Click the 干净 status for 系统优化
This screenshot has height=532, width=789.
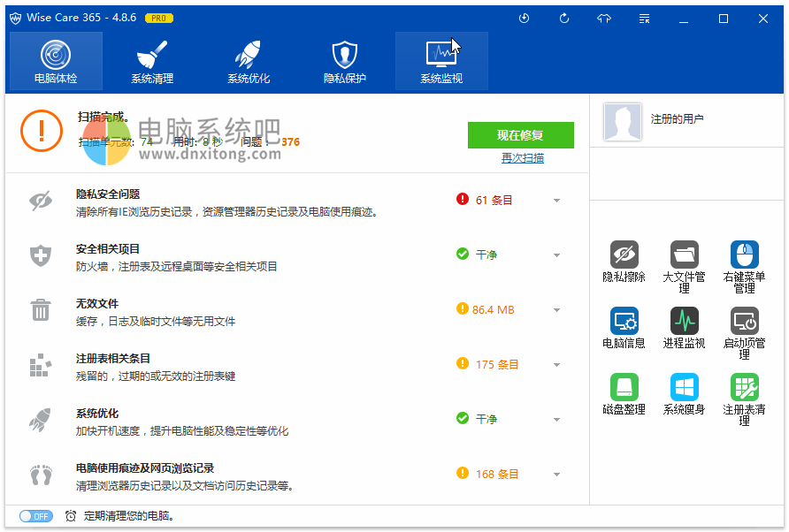click(486, 420)
